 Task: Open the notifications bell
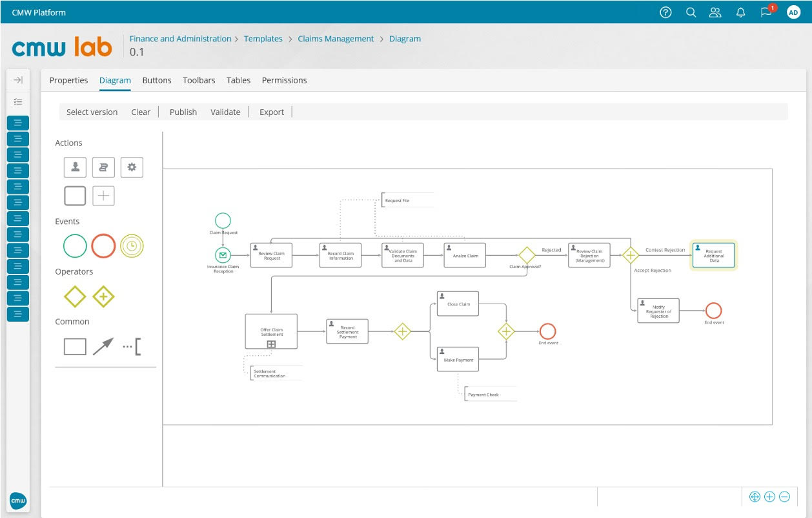pyautogui.click(x=741, y=12)
